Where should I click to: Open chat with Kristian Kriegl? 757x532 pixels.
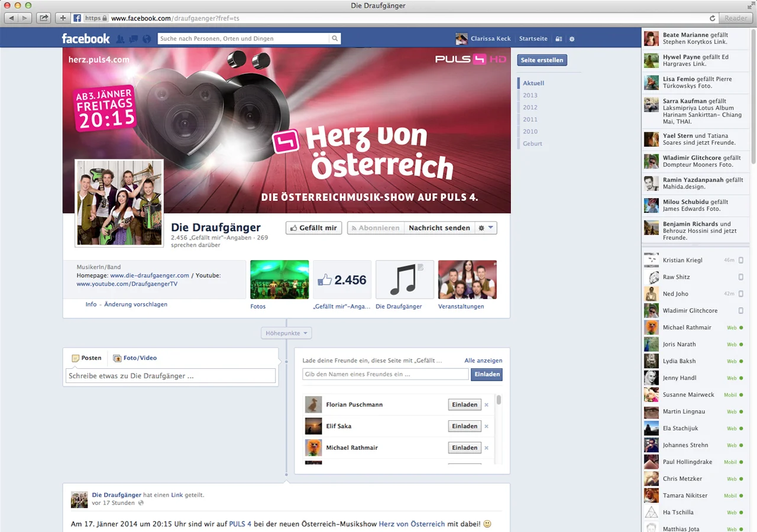[x=694, y=260]
